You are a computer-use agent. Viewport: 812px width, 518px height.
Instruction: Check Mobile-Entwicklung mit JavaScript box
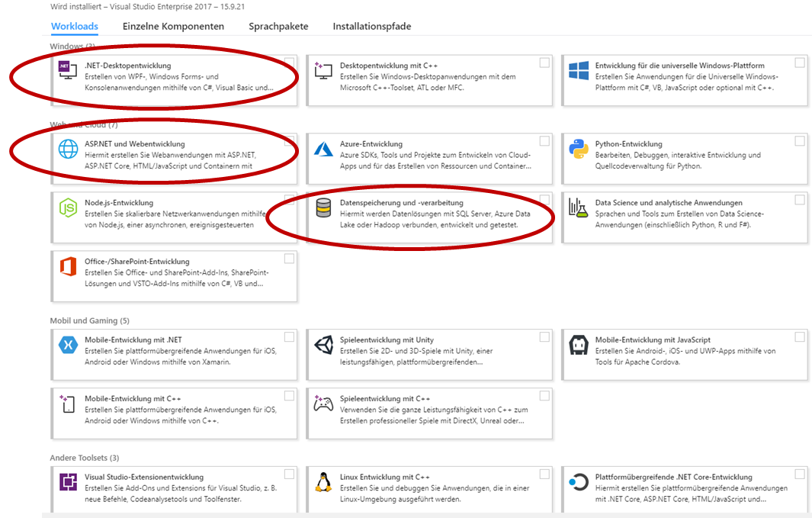tap(800, 336)
